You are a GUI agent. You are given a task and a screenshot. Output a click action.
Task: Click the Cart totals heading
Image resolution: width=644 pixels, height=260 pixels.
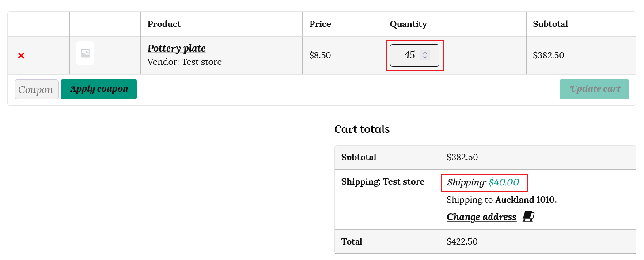(x=362, y=129)
